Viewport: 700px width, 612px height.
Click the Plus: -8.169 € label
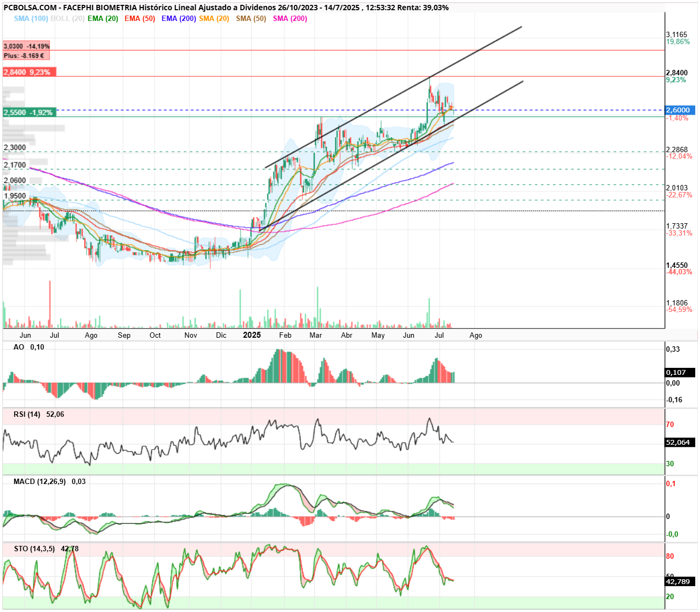pyautogui.click(x=26, y=55)
